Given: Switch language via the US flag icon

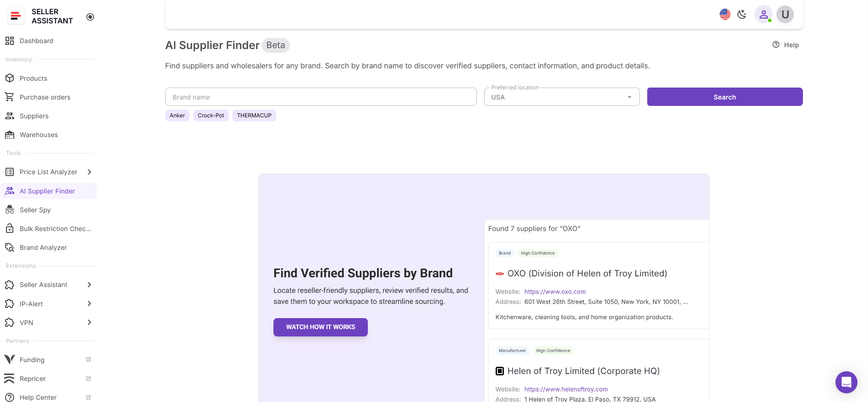Looking at the screenshot, I should (x=725, y=14).
